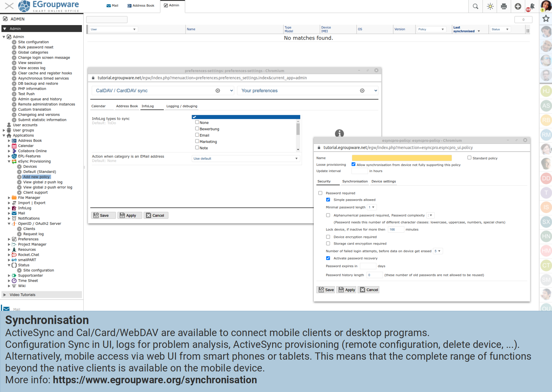Check the Standard policy checkbox
Image resolution: width=552 pixels, height=392 pixels.
tap(469, 158)
